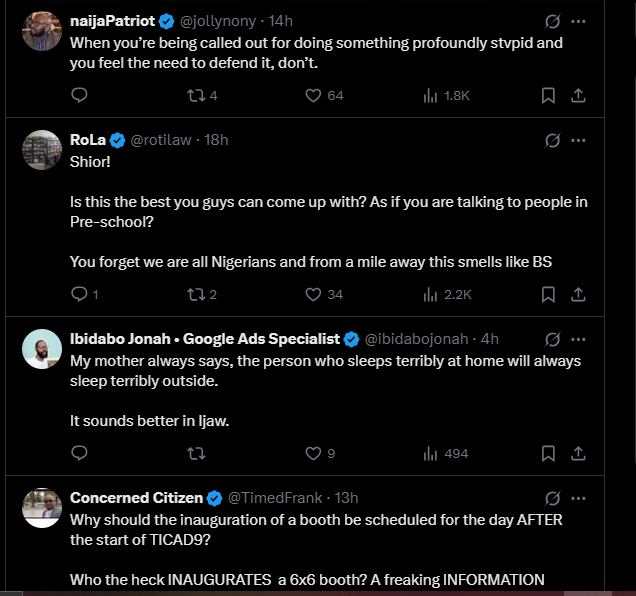Share Ibidabo Jonah's tweet
Image resolution: width=636 pixels, height=596 pixels.
pos(578,454)
